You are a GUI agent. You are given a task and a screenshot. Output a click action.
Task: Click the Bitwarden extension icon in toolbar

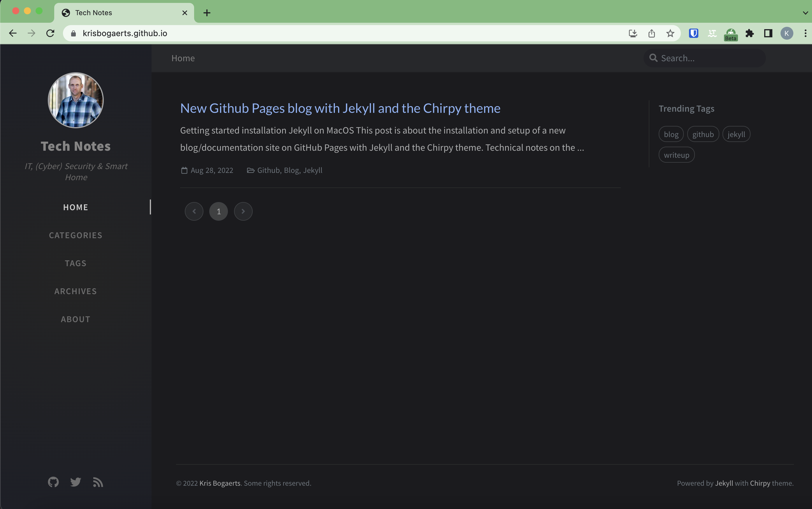(x=694, y=33)
